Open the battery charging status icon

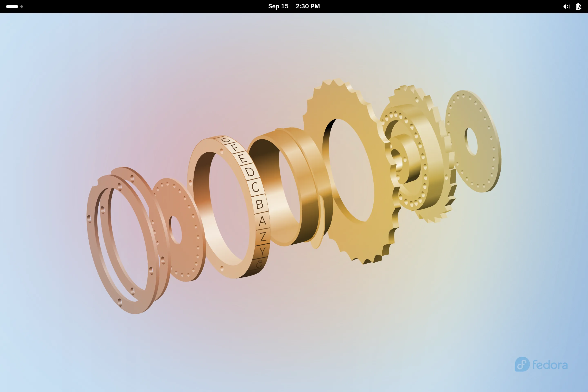[x=578, y=7]
